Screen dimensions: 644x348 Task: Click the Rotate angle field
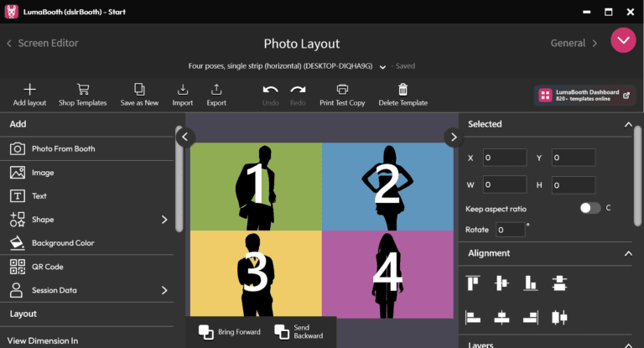(x=510, y=230)
